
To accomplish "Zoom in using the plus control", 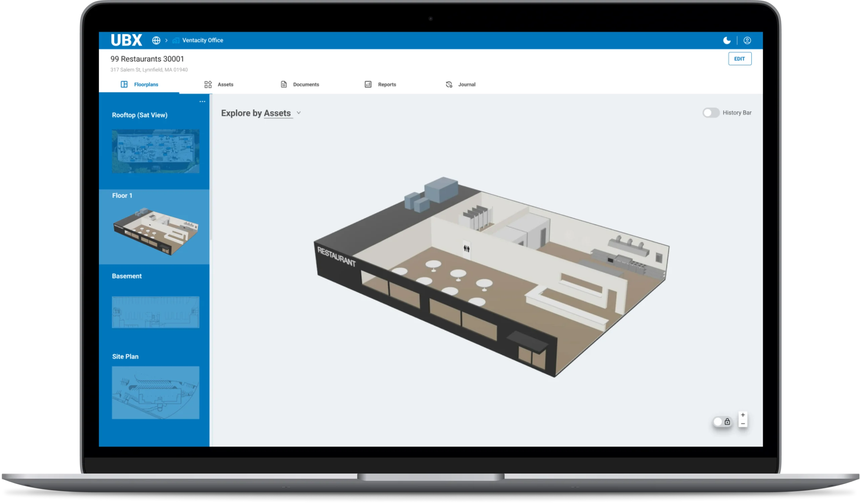I will (743, 415).
